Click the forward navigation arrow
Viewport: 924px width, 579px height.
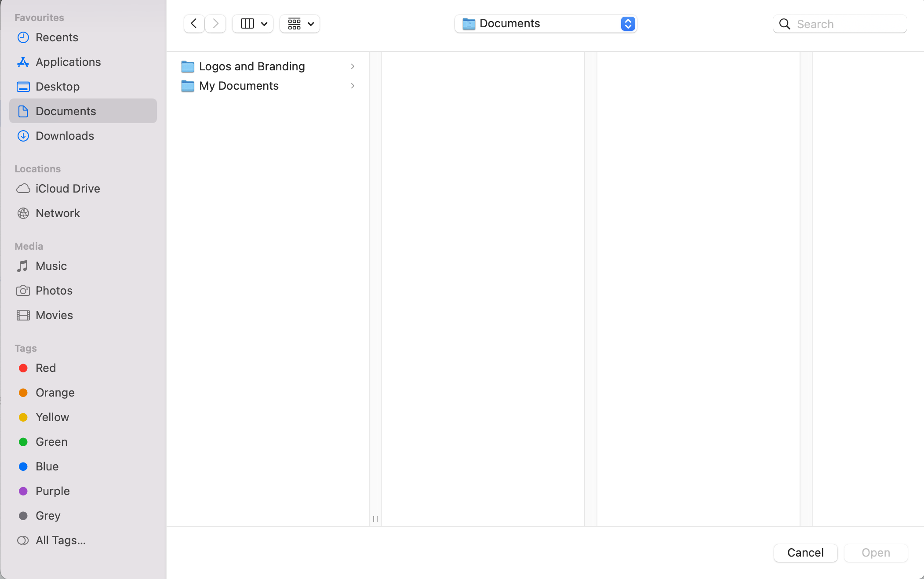point(215,24)
